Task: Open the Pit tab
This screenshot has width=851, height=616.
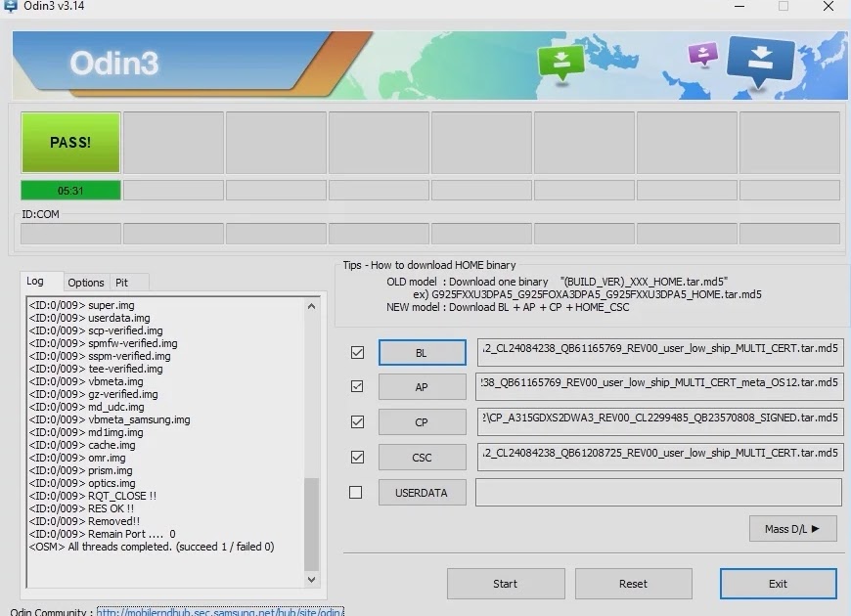Action: pos(122,283)
